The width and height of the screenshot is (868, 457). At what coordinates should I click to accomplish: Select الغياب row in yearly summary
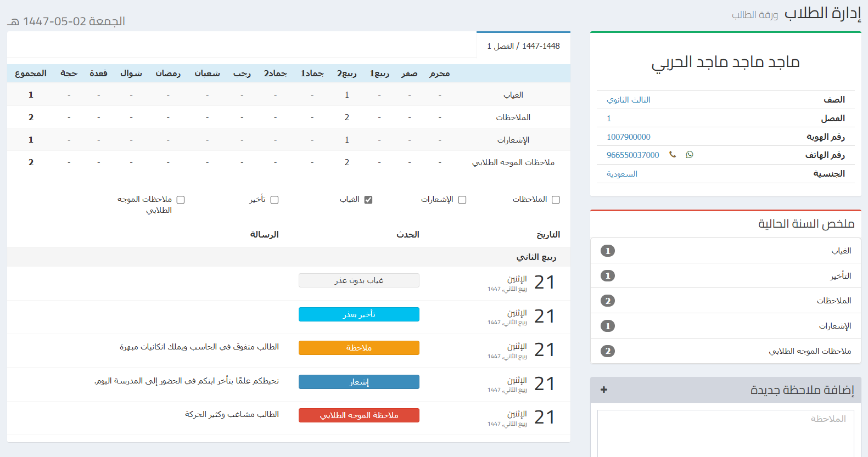[x=725, y=251]
